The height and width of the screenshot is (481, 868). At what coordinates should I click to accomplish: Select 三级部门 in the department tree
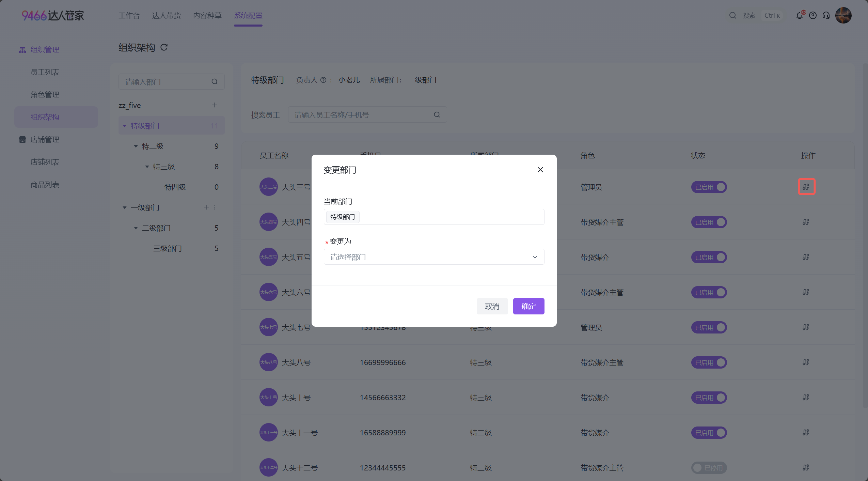(x=168, y=248)
